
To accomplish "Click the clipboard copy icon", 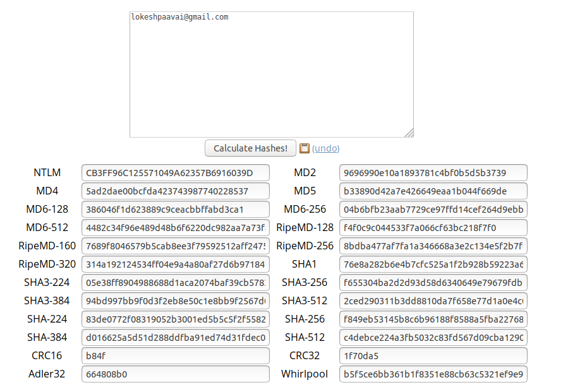I will [x=306, y=148].
